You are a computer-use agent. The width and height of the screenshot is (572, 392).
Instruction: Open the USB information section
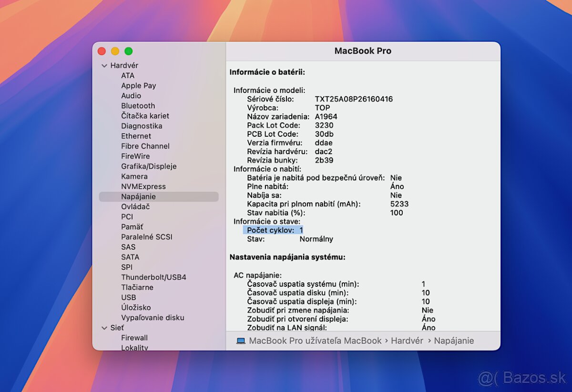pos(129,297)
